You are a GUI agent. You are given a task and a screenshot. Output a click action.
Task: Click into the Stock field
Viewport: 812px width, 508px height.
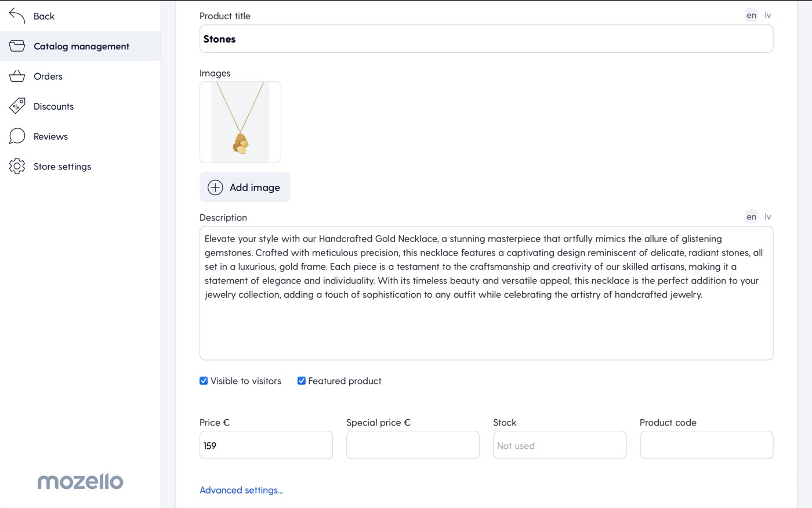[560, 445]
